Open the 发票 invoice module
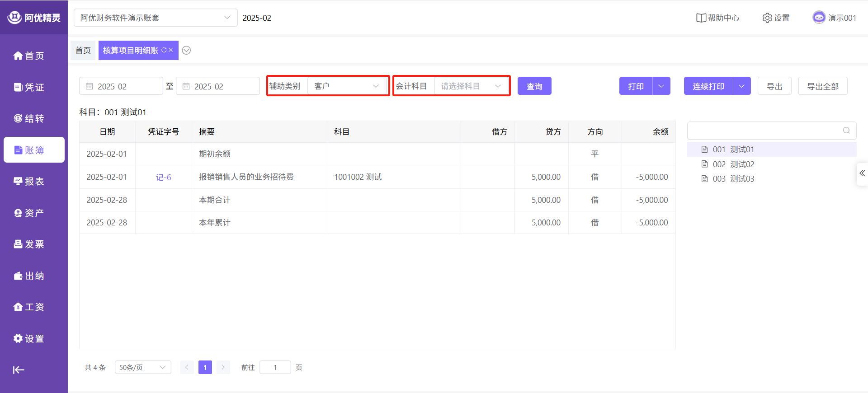 [29, 244]
